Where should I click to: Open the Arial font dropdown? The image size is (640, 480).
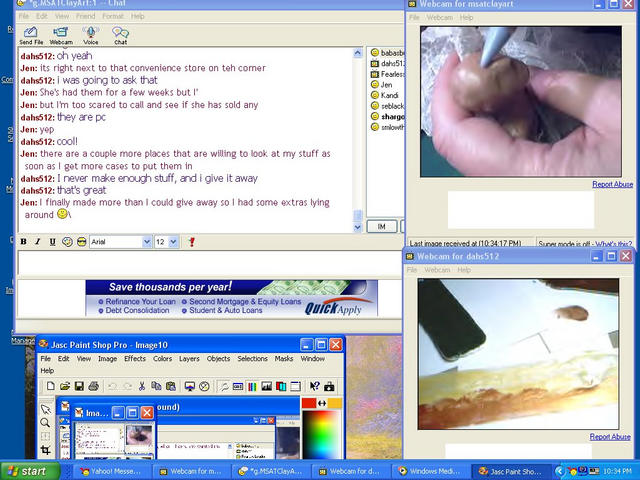click(x=147, y=242)
